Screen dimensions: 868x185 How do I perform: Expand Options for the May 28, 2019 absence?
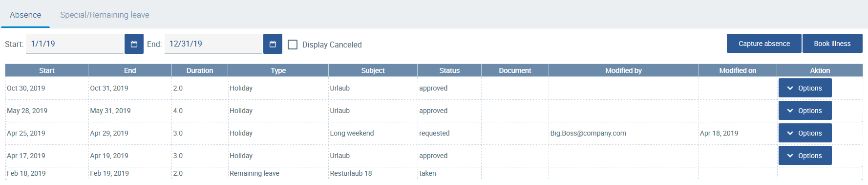click(804, 111)
